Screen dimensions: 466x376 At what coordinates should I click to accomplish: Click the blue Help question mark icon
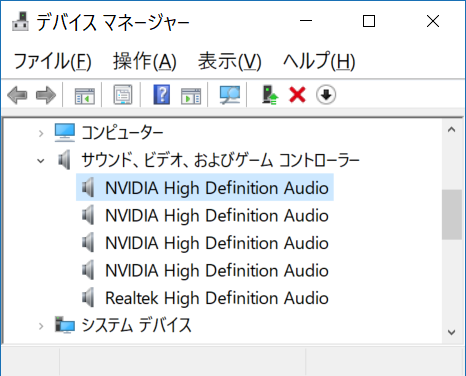tap(162, 95)
